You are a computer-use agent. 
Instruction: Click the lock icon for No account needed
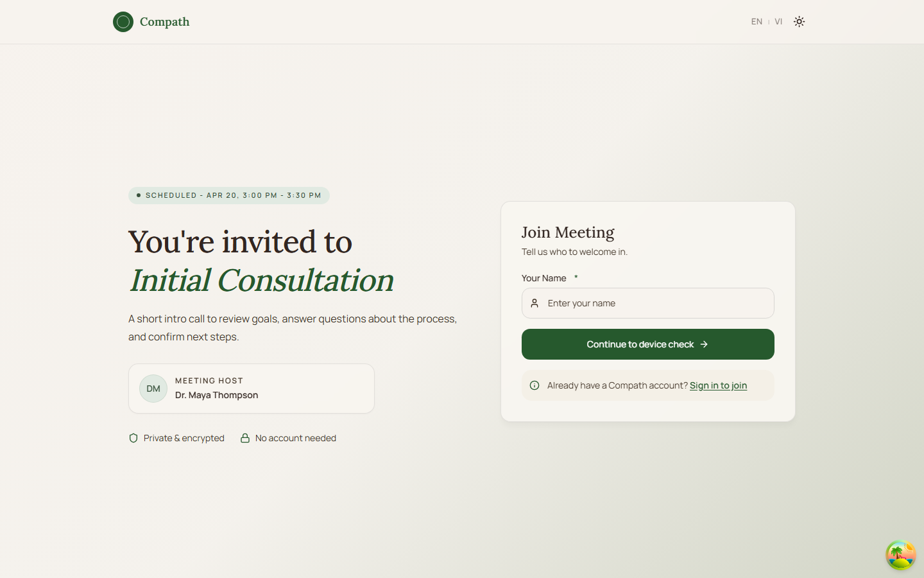tap(245, 438)
